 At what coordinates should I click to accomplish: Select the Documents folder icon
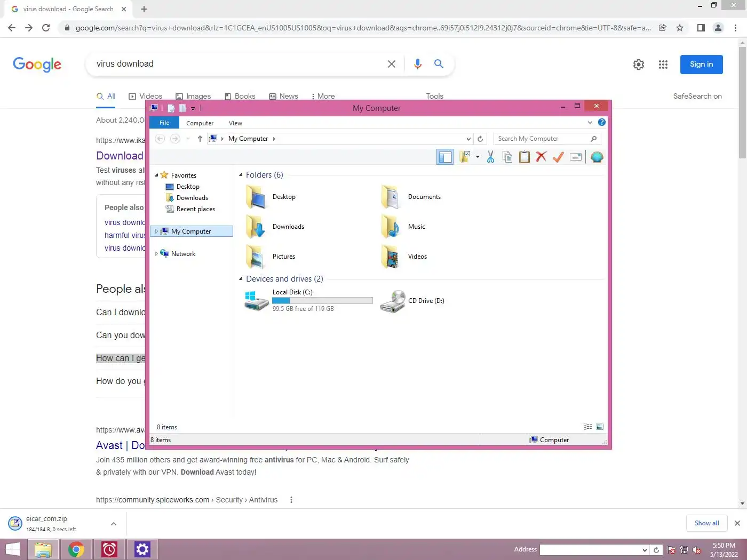pyautogui.click(x=391, y=197)
